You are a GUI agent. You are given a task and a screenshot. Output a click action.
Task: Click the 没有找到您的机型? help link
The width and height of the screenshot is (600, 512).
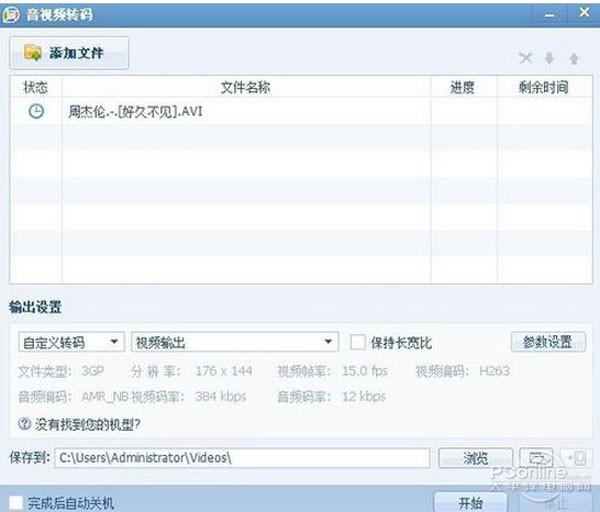(x=88, y=424)
